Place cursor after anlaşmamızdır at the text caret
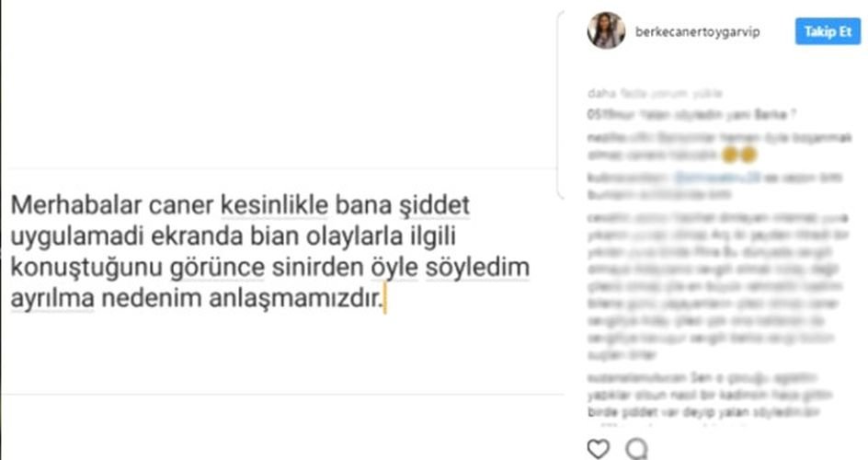This screenshot has width=868, height=460. (384, 299)
